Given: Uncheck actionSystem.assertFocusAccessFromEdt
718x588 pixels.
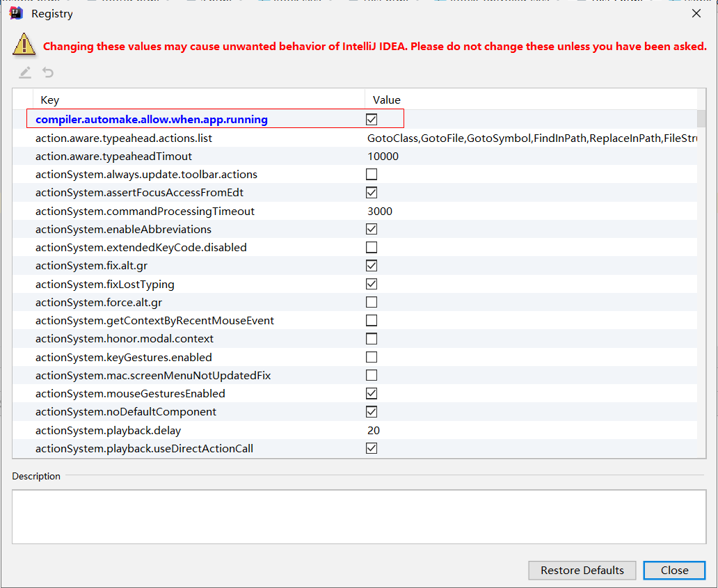Looking at the screenshot, I should point(372,193).
